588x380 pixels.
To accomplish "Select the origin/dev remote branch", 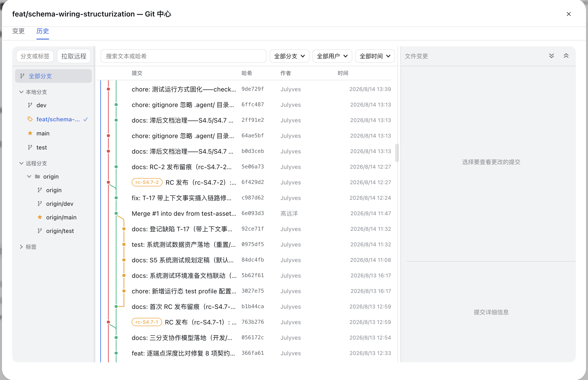I will pyautogui.click(x=60, y=204).
